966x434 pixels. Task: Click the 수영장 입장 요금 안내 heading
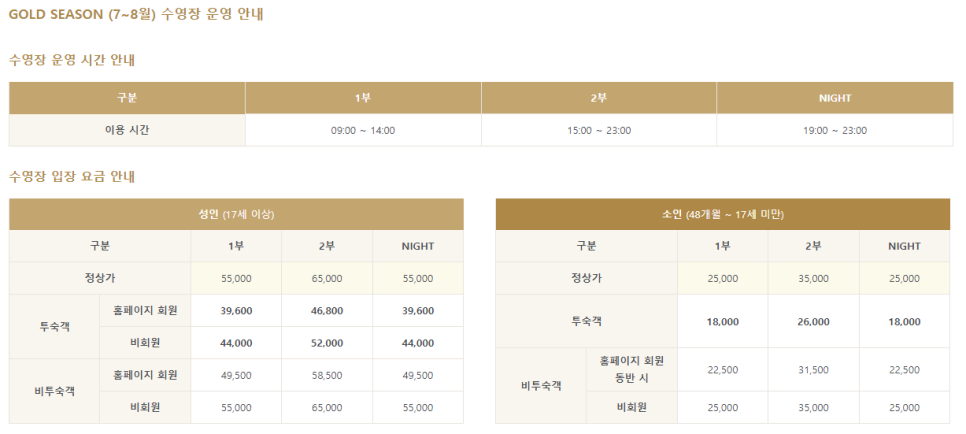pos(72,176)
